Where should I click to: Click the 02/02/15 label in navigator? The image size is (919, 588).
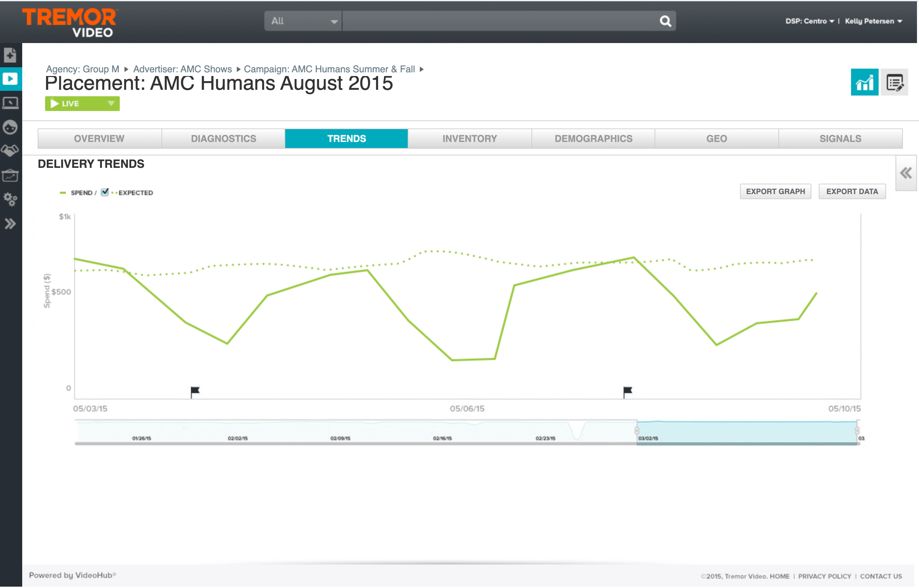(237, 438)
